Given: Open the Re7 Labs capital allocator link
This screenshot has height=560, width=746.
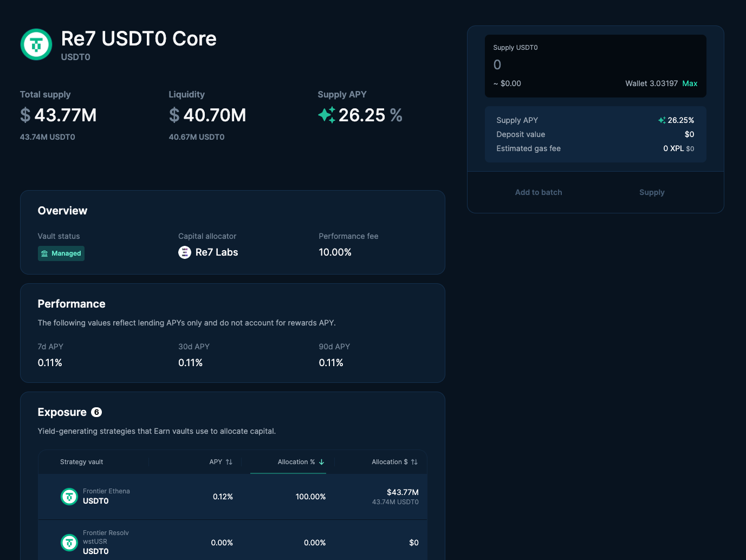Looking at the screenshot, I should (216, 252).
